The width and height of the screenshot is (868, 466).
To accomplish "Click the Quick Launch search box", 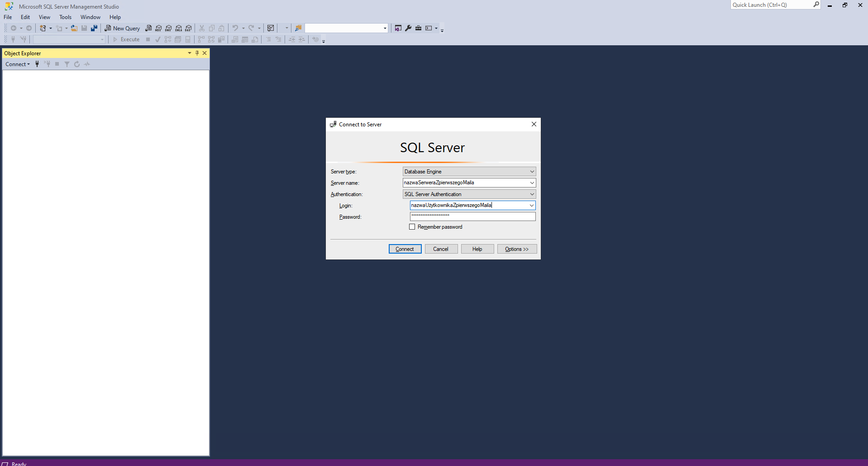I will pos(776,5).
